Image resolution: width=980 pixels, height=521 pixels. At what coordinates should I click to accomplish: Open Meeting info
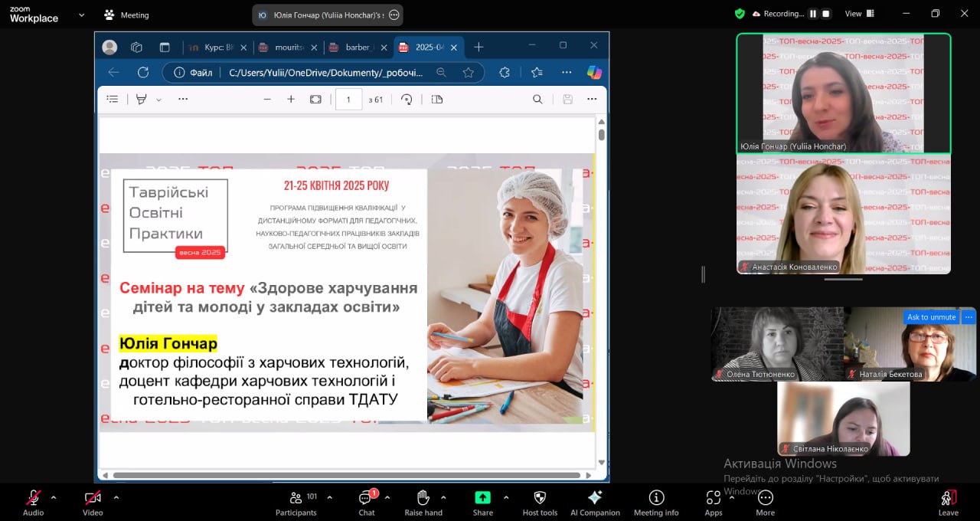pos(656,502)
